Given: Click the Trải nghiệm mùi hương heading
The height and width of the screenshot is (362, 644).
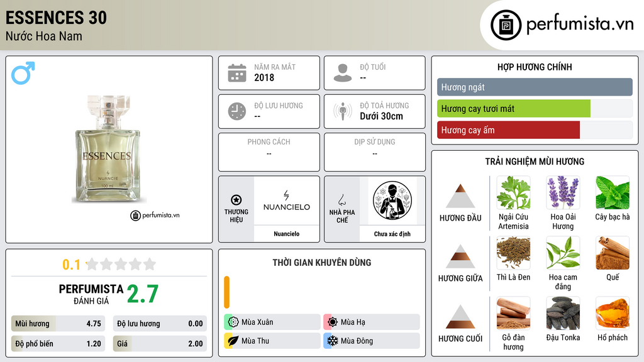Looking at the screenshot, I should point(535,162).
